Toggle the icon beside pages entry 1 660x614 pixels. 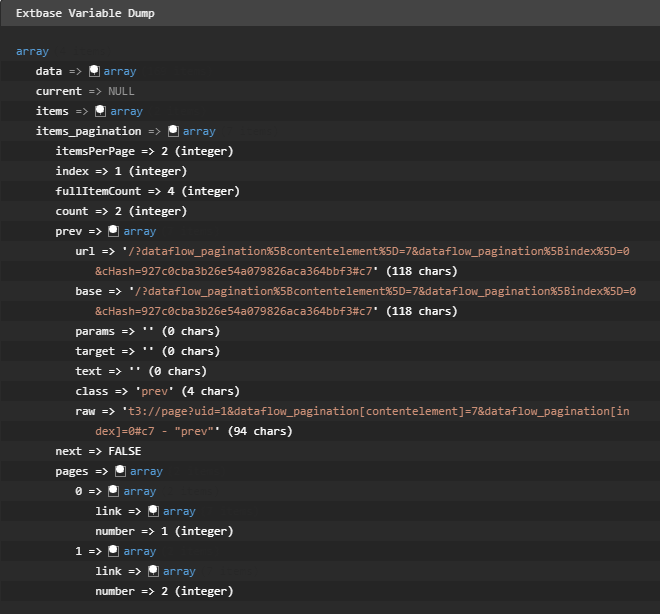point(114,551)
